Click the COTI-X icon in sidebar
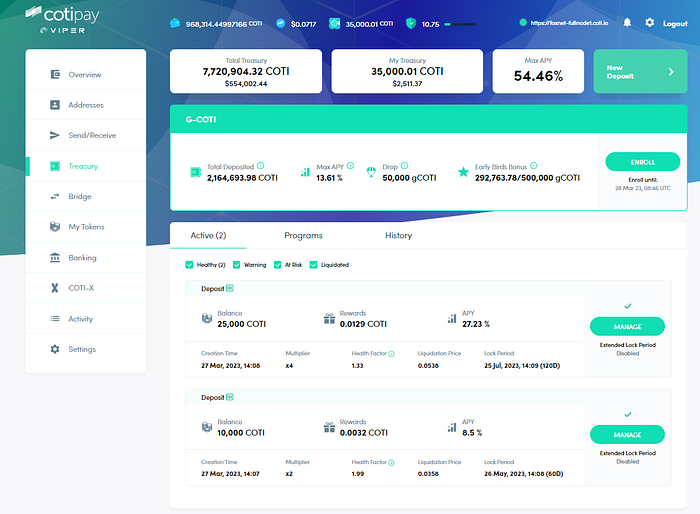Image resolution: width=700 pixels, height=514 pixels. pyautogui.click(x=55, y=288)
